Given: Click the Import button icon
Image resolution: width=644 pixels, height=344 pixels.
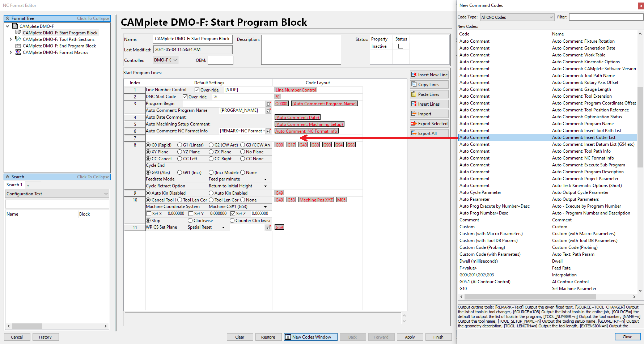Looking at the screenshot, I should [414, 114].
